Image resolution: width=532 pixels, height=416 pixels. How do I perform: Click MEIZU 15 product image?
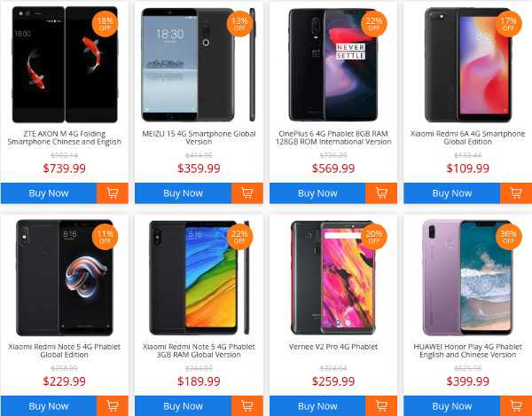click(x=199, y=65)
